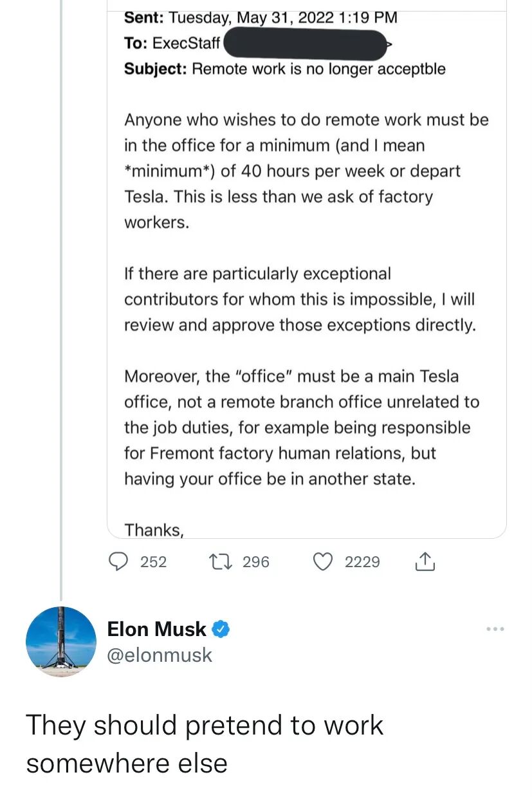532x797 pixels.
Task: Click the @elonmusk handle
Action: click(x=160, y=655)
